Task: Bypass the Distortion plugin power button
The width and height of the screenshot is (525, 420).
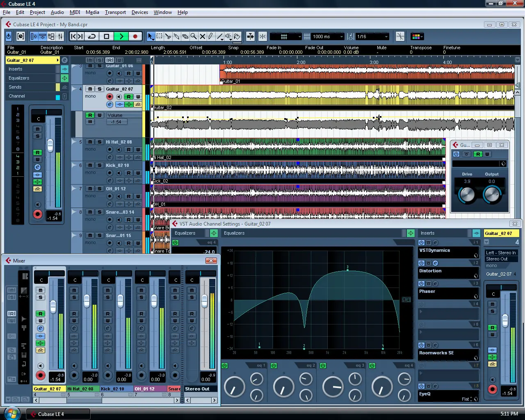Action: point(456,154)
